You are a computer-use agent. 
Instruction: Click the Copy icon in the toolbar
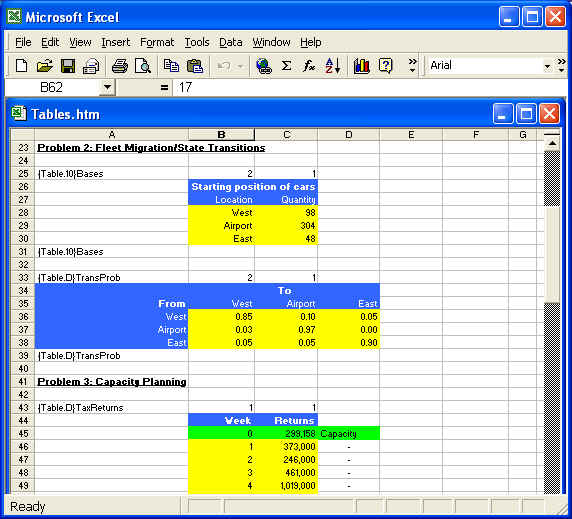point(171,66)
